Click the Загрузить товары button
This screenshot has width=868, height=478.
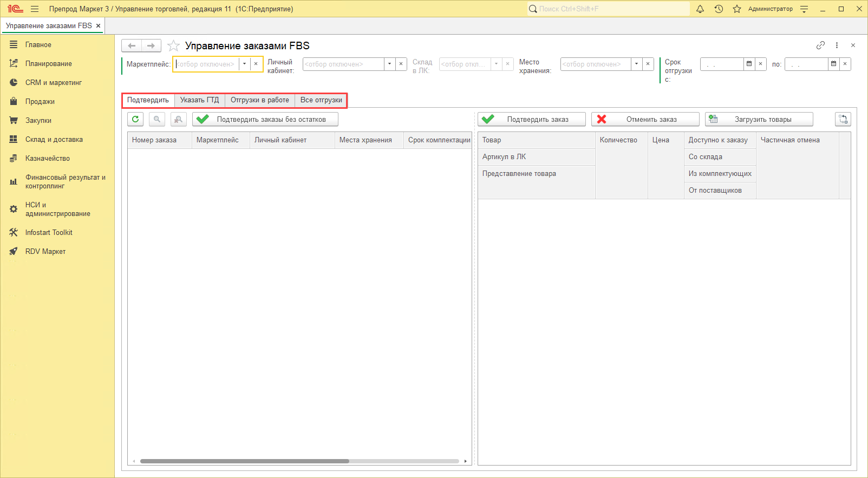pyautogui.click(x=759, y=119)
